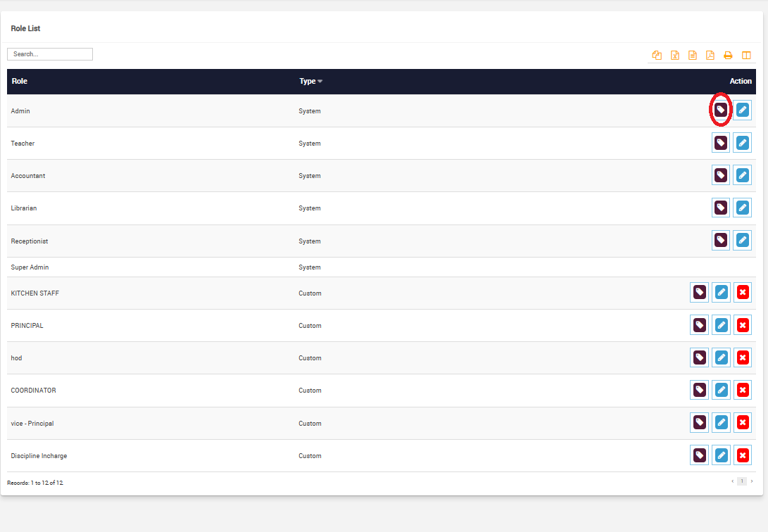Delete the KITCHEN STAFF role
The height and width of the screenshot is (532, 768).
point(742,293)
